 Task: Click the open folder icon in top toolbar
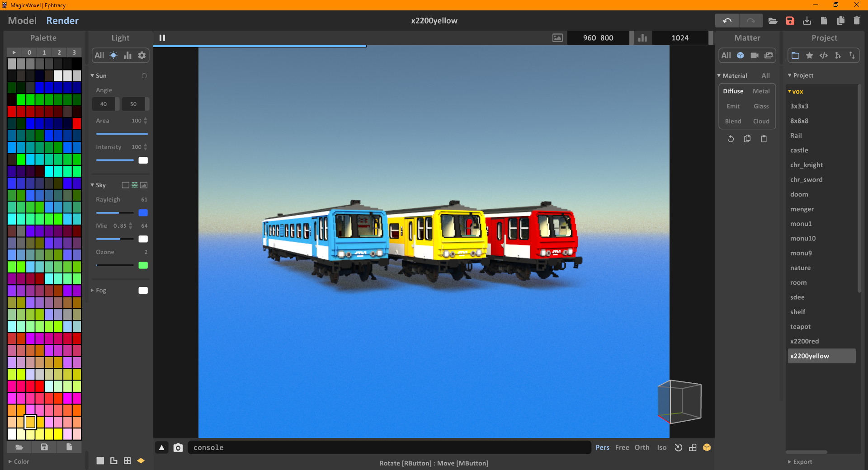click(x=773, y=21)
